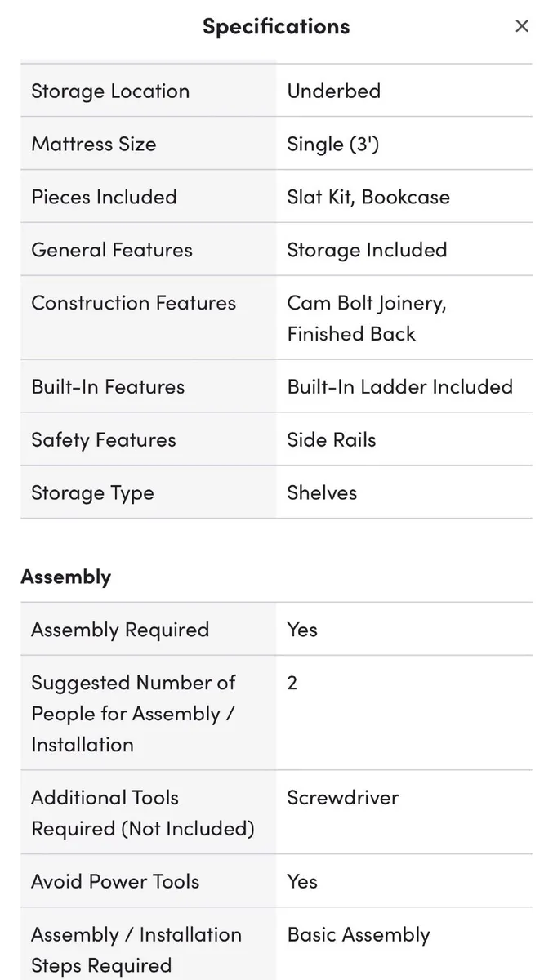Click the Shelves storage type value
This screenshot has width=553, height=980.
point(322,492)
